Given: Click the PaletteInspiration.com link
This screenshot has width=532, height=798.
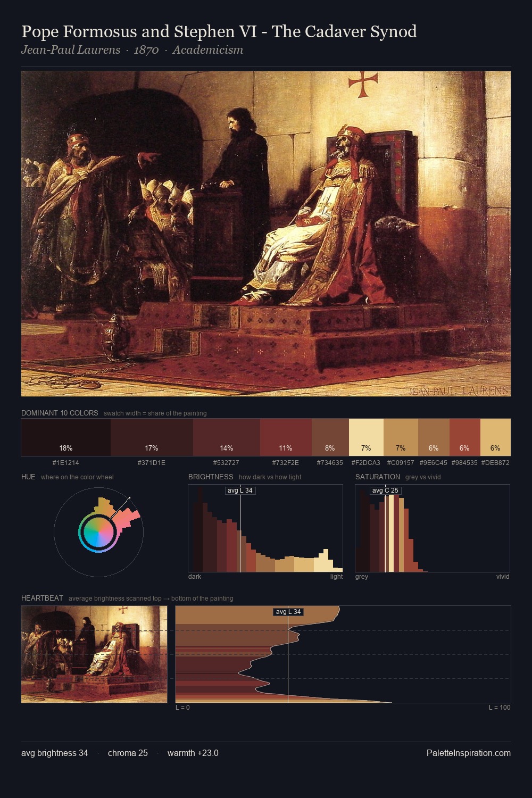Looking at the screenshot, I should 469,753.
